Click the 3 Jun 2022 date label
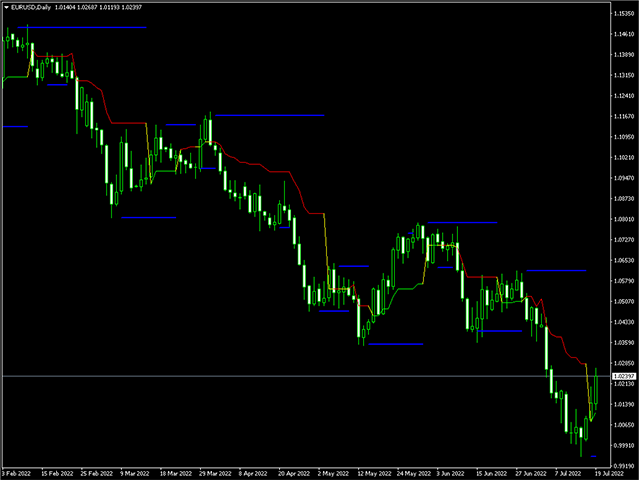The width and height of the screenshot is (640, 480). click(x=450, y=474)
